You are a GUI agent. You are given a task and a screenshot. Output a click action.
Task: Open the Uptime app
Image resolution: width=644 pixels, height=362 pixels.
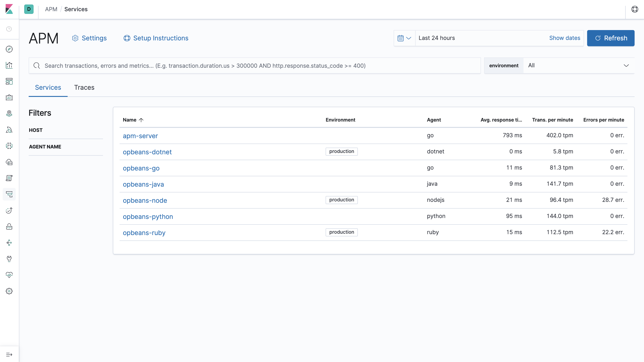[x=9, y=210]
